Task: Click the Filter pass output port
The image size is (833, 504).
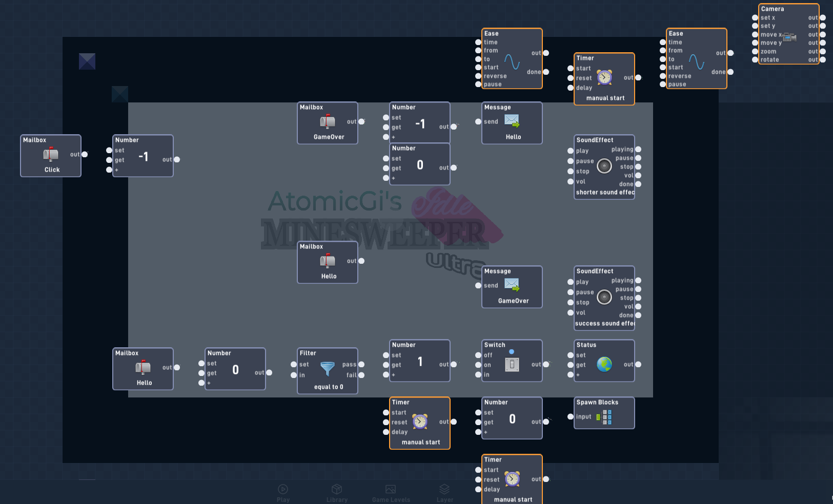Action: click(361, 365)
